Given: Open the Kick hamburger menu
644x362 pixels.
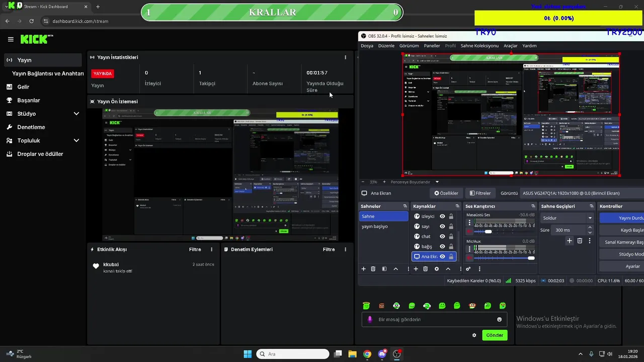Looking at the screenshot, I should tap(11, 39).
